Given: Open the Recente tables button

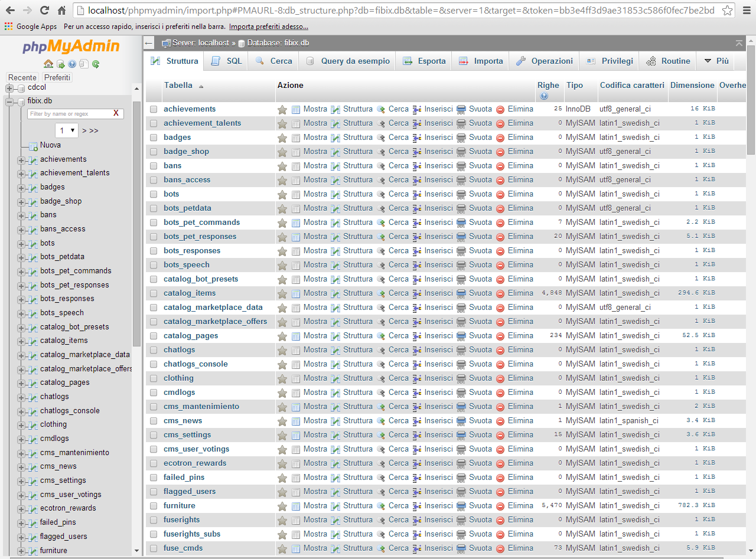Looking at the screenshot, I should [22, 77].
